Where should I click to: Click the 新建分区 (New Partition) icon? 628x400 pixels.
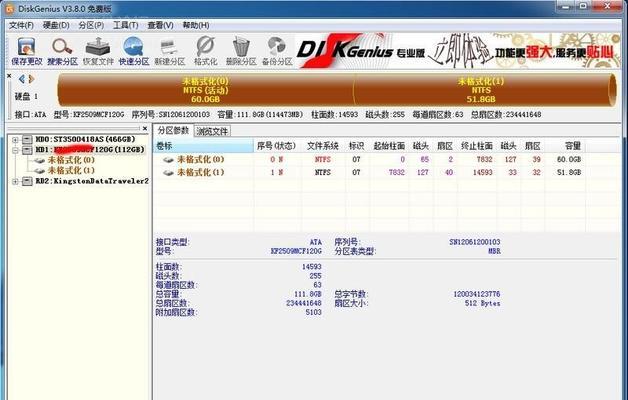coord(169,51)
